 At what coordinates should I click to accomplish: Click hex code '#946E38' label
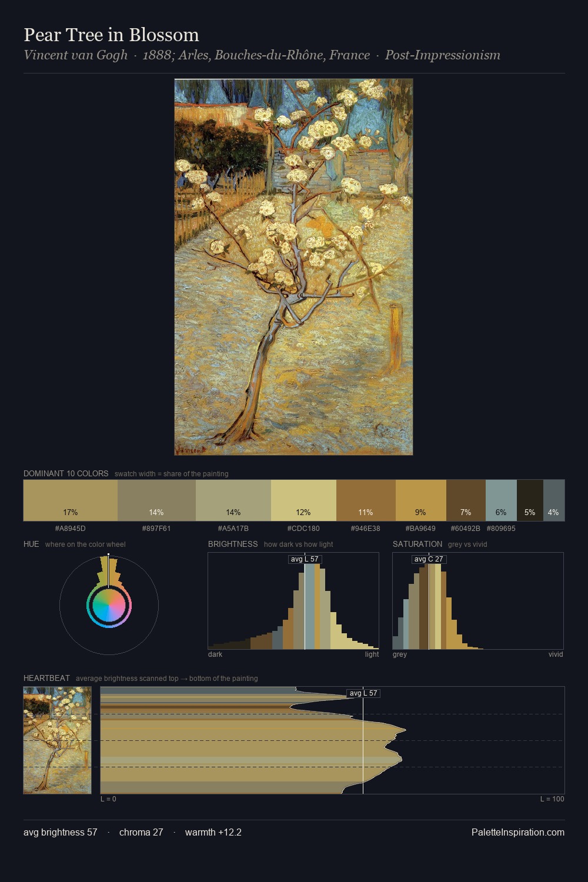[x=366, y=529]
